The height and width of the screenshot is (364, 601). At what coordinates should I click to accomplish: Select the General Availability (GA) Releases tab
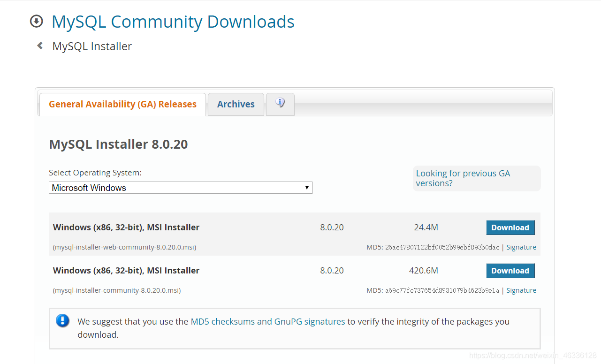pyautogui.click(x=122, y=104)
